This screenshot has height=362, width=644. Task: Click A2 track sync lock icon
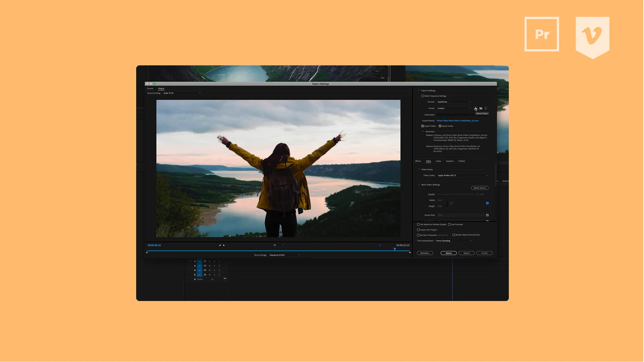(205, 266)
